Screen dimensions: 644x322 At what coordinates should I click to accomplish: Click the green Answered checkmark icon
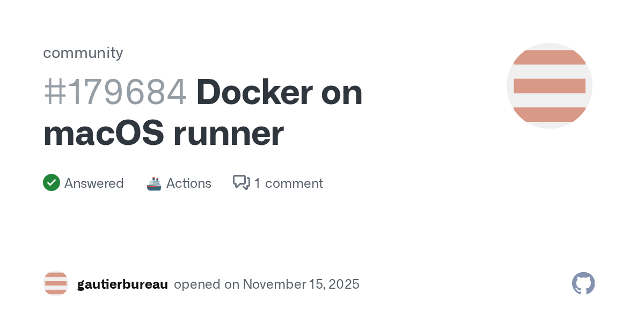[52, 183]
